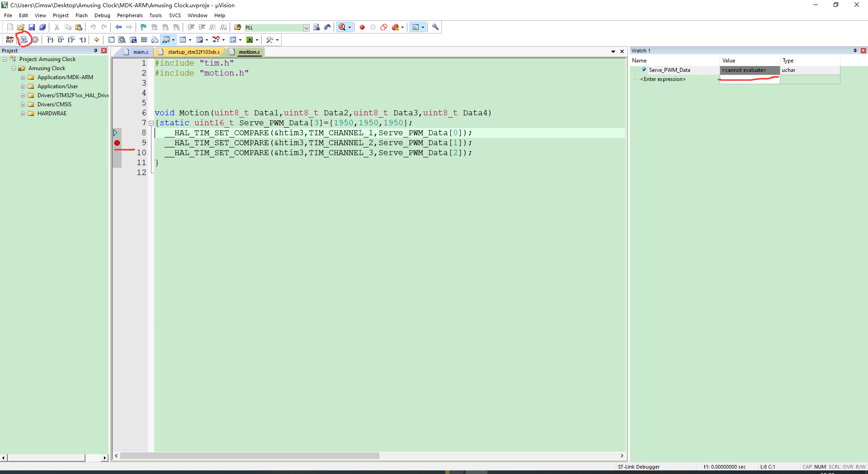Switch to the main.c tab

137,52
